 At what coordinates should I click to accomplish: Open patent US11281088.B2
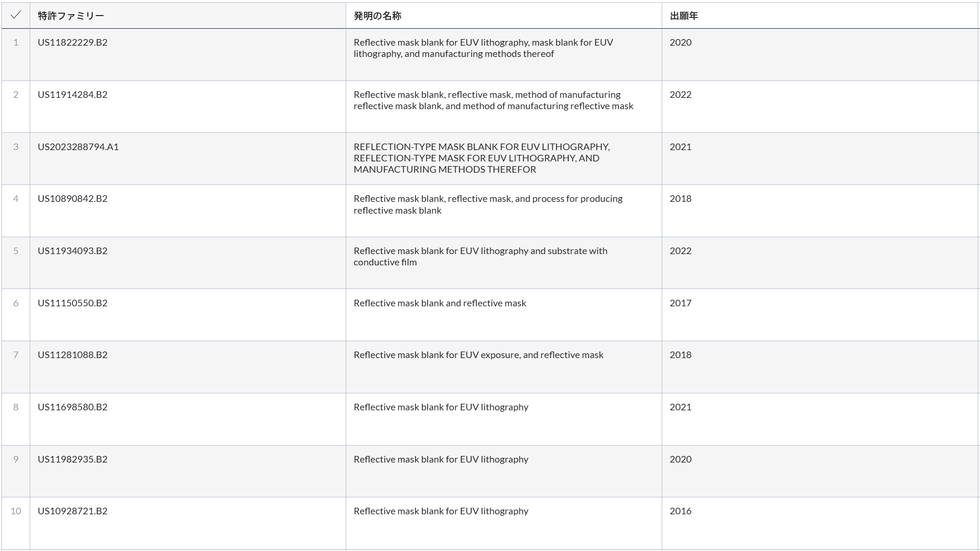pos(73,355)
